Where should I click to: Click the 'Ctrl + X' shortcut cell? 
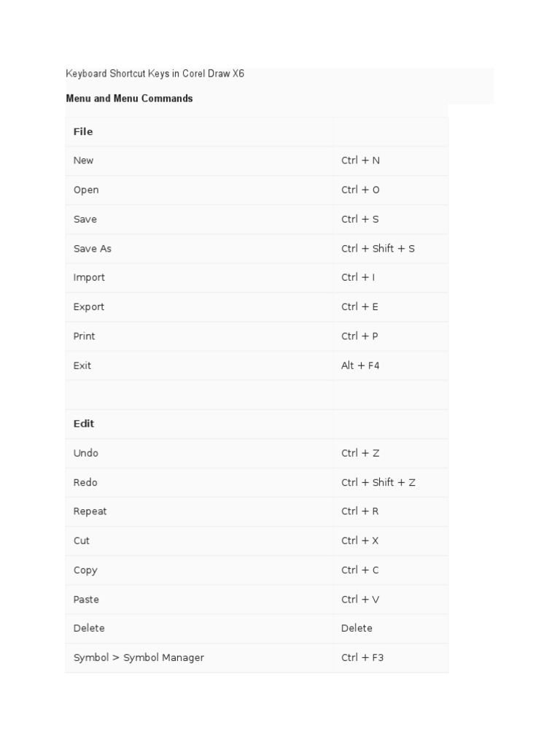click(x=359, y=541)
